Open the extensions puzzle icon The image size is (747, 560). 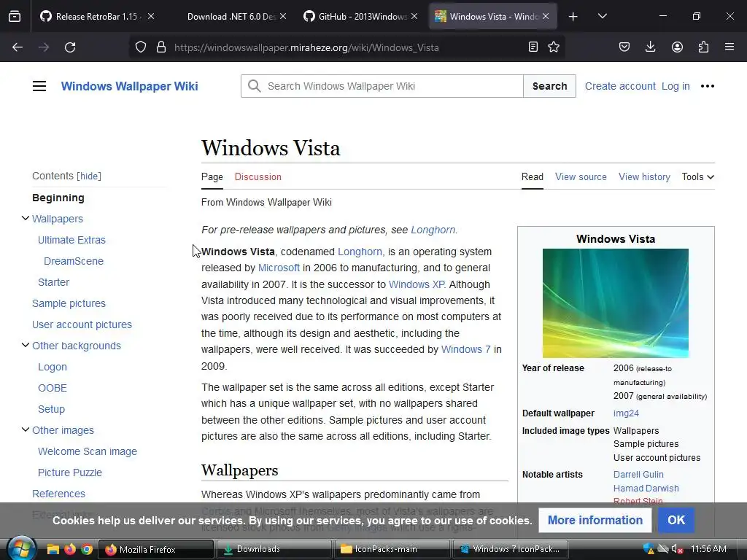pos(703,47)
